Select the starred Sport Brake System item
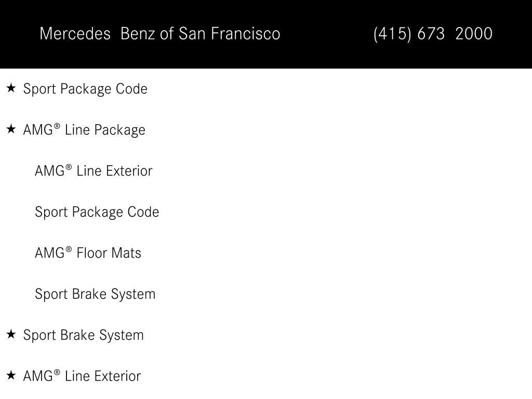Viewport: 532px width, 399px height. [84, 335]
